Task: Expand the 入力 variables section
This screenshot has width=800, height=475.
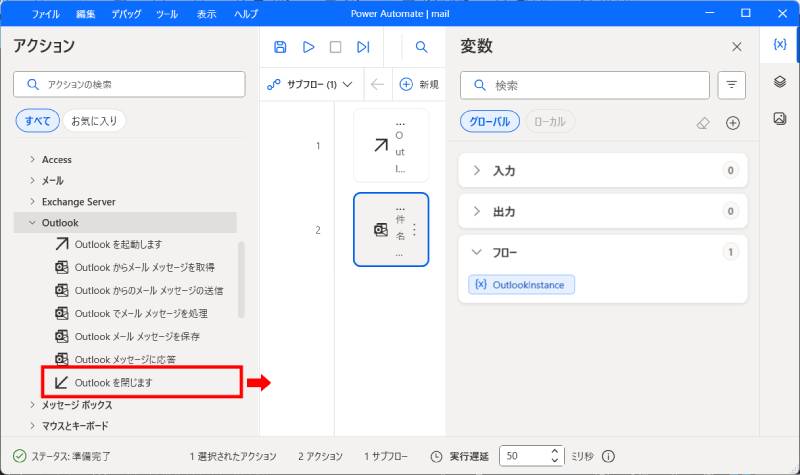Action: (603, 170)
